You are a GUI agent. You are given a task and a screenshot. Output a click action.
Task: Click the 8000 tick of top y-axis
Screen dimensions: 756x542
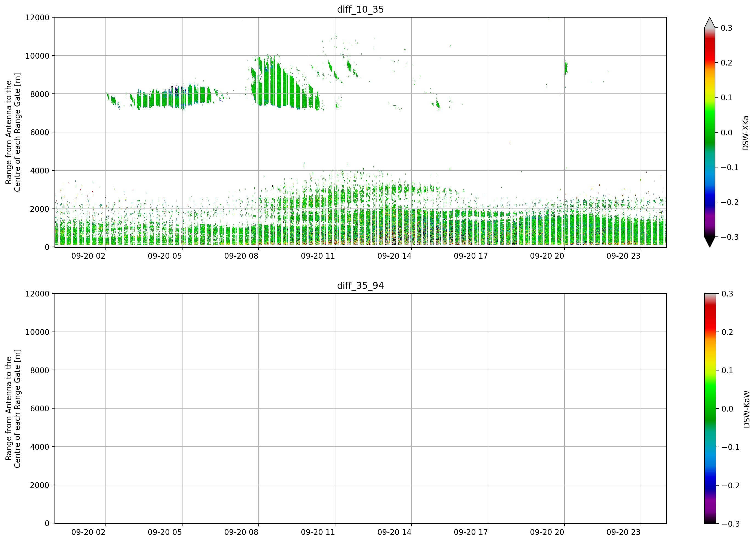coord(40,94)
